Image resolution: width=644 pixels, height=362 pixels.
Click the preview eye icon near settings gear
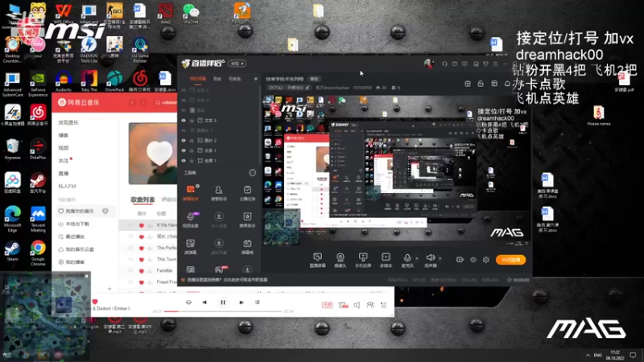click(x=473, y=260)
